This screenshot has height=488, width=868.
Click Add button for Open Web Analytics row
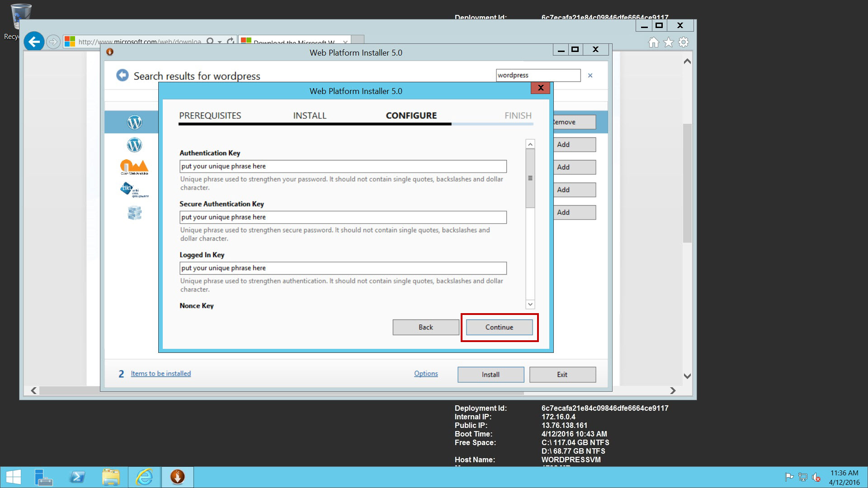574,167
